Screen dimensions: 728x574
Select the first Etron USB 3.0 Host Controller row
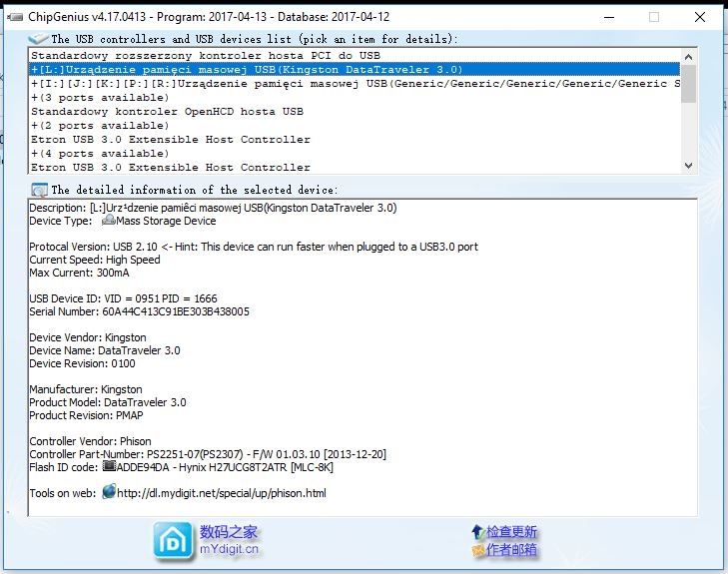(x=355, y=139)
